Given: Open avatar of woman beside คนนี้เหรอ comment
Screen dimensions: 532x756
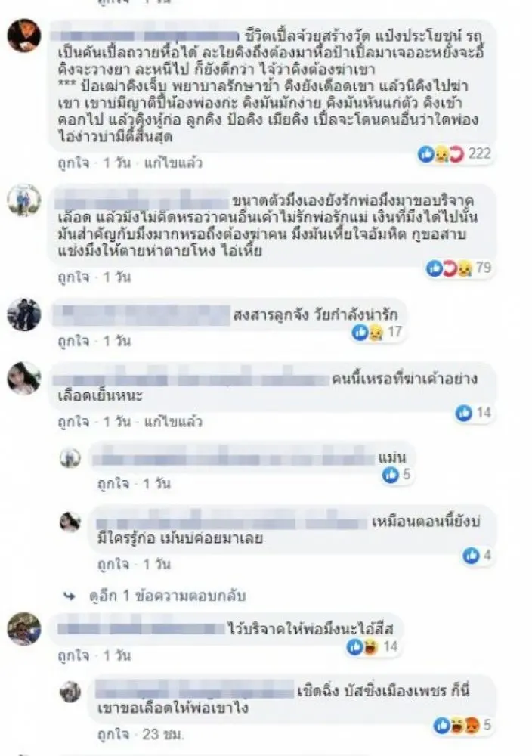Looking at the screenshot, I should (24, 378).
